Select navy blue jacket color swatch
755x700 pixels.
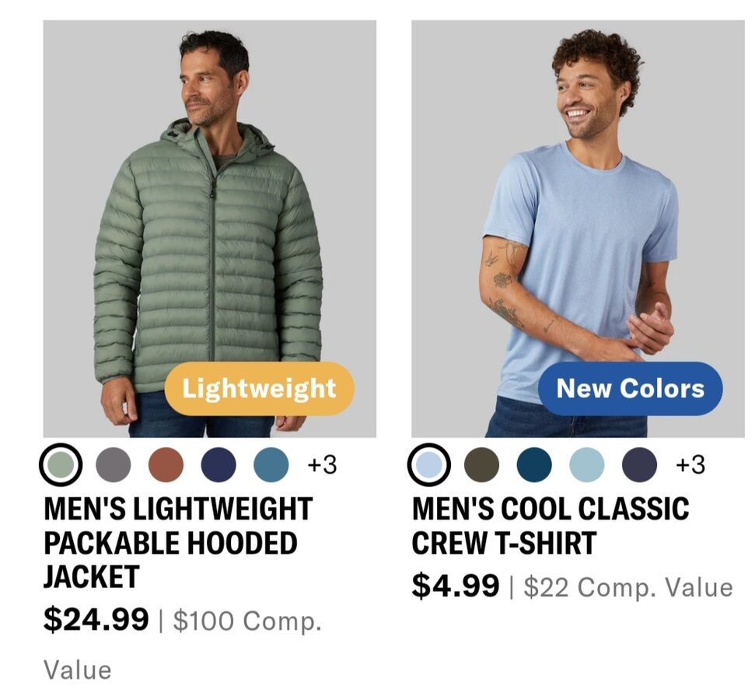click(x=218, y=464)
